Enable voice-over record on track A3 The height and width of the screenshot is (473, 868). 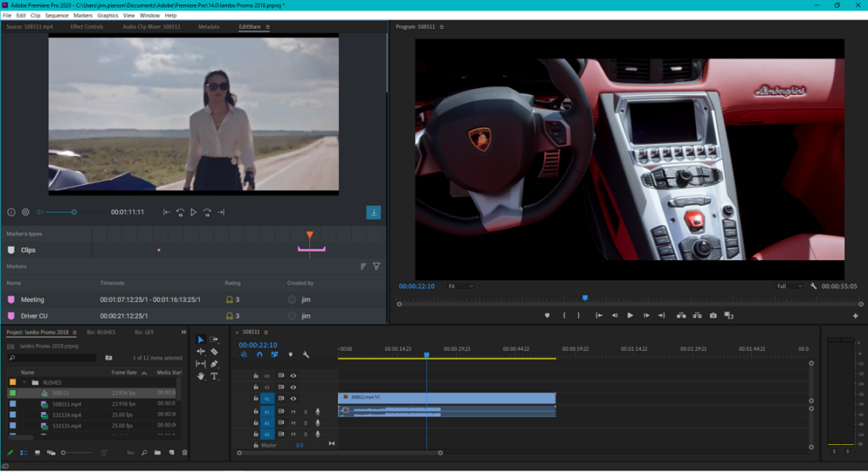pyautogui.click(x=318, y=434)
